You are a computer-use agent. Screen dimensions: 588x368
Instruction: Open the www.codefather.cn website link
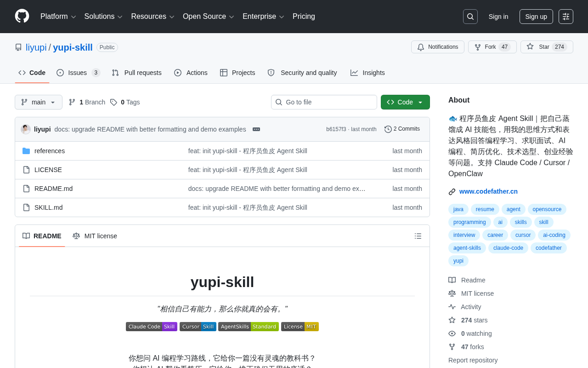point(488,191)
